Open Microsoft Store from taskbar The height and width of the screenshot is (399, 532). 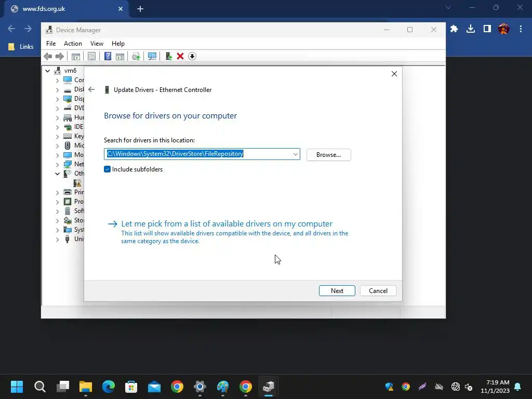click(131, 387)
